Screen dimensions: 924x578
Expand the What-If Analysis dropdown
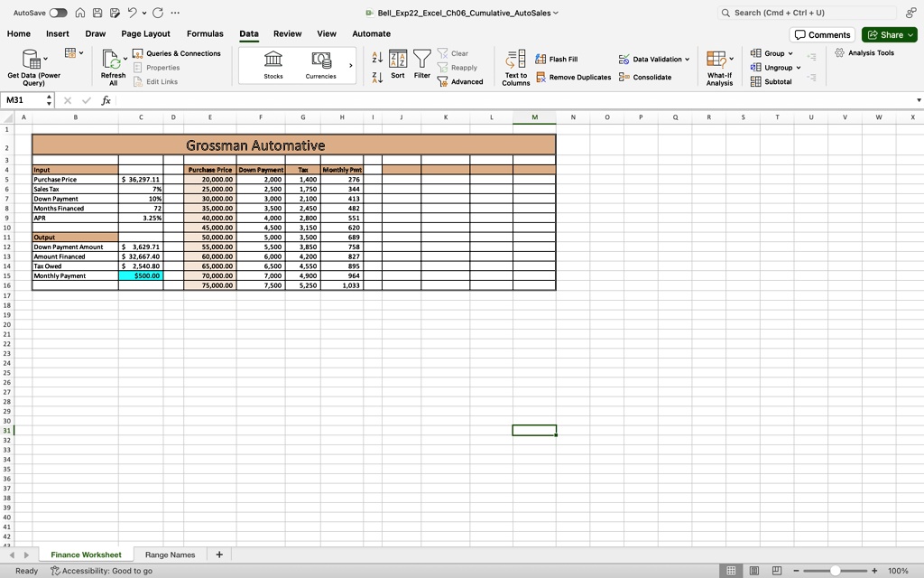click(718, 65)
